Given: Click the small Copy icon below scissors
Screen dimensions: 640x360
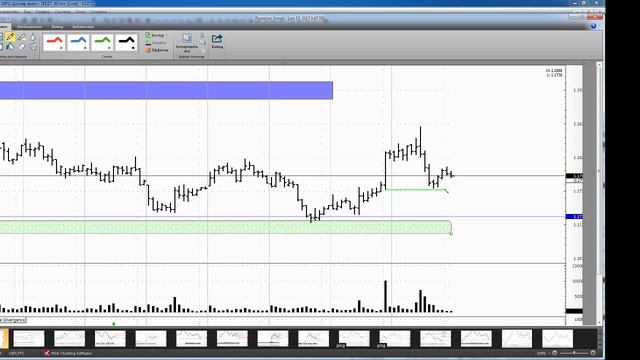Looking at the screenshot, I should (x=202, y=42).
